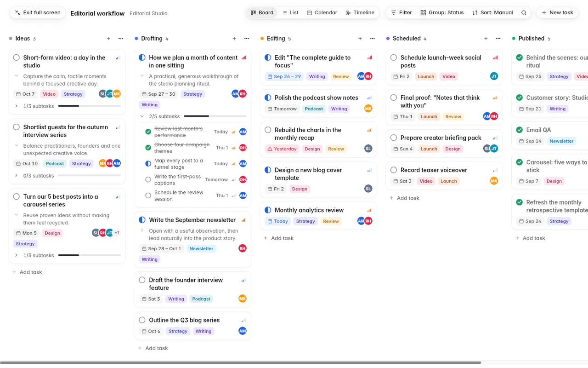This screenshot has height=368, width=588.
Task: Expand description of September newsletter card
Action: coord(142,230)
